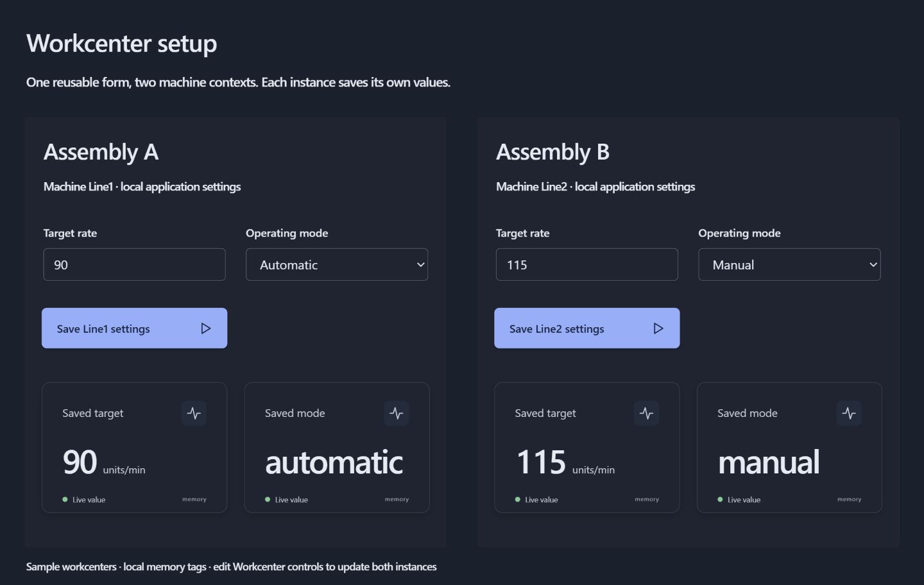Viewport: 924px width, 585px height.
Task: Focus the Assembly B Target rate field
Action: 586,264
